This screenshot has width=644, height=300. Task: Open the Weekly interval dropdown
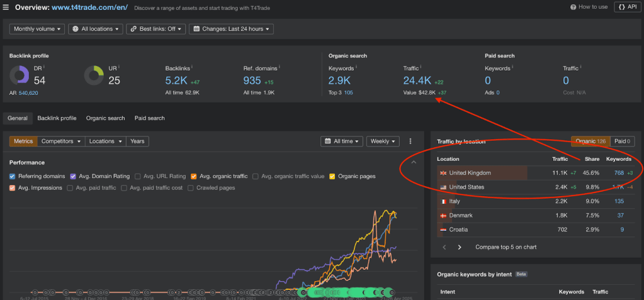pos(383,141)
